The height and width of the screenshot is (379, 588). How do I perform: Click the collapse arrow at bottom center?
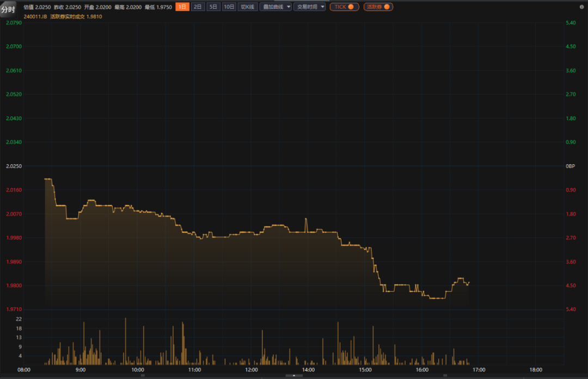[294, 375]
